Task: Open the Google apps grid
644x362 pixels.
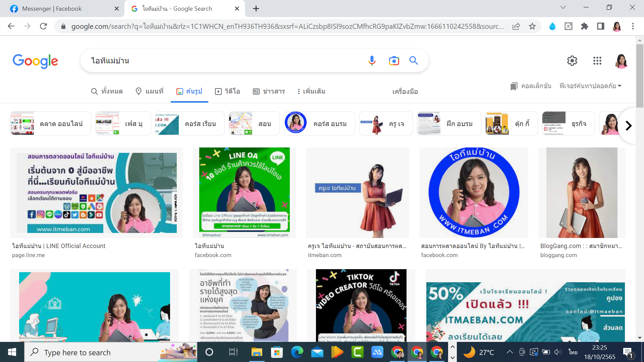Action: (x=597, y=61)
